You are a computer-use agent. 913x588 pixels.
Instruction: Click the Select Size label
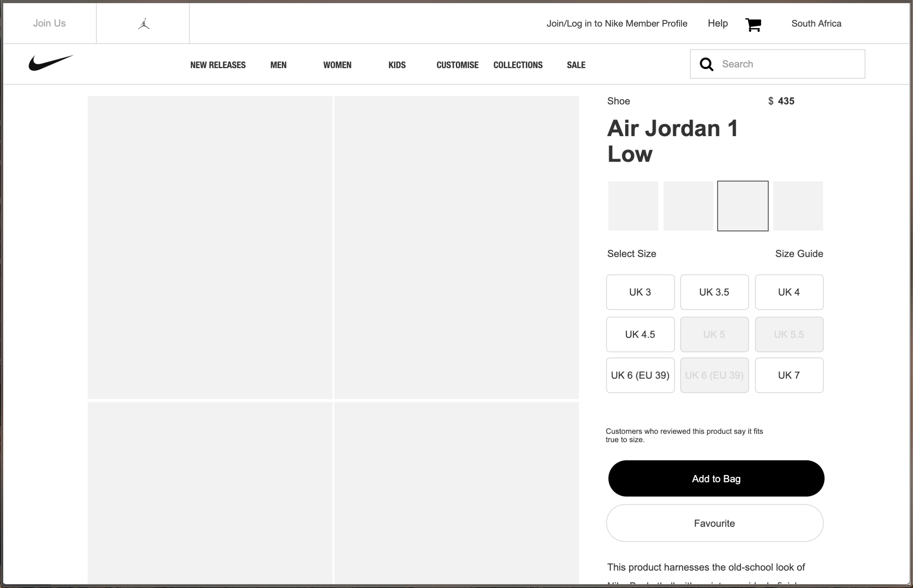coord(631,254)
